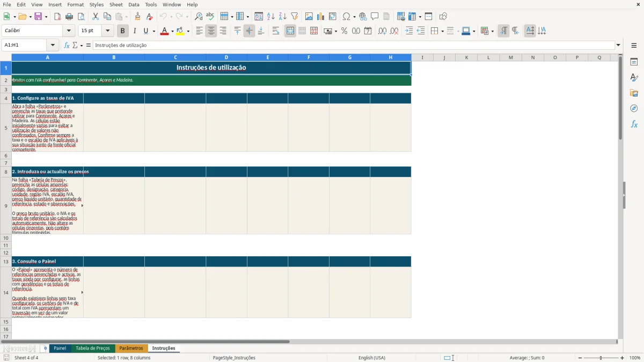Image resolution: width=644 pixels, height=362 pixels.
Task: Open the Font Name dropdown arrow
Action: [x=68, y=31]
